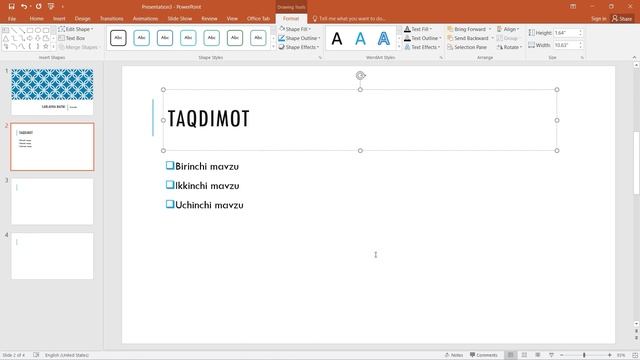The image size is (640, 360).
Task: Open Ribbon Display Options
Action: coord(573,7)
